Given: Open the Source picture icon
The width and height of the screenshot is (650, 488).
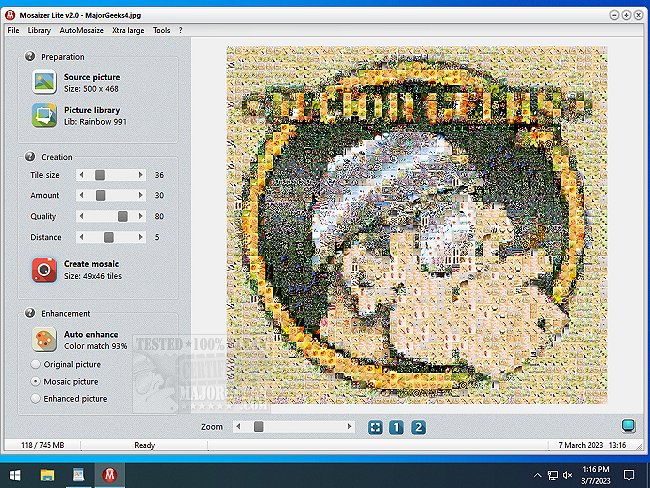Looking at the screenshot, I should click(x=44, y=81).
